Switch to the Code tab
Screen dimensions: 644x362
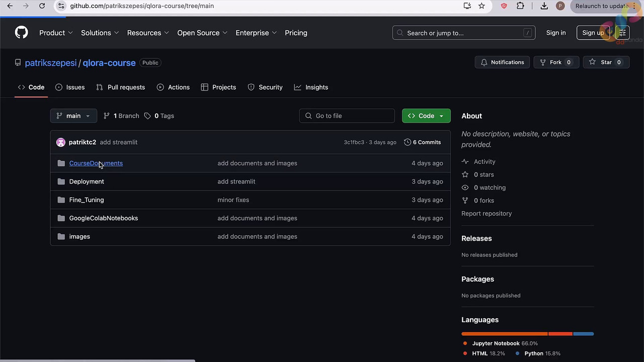pos(31,87)
